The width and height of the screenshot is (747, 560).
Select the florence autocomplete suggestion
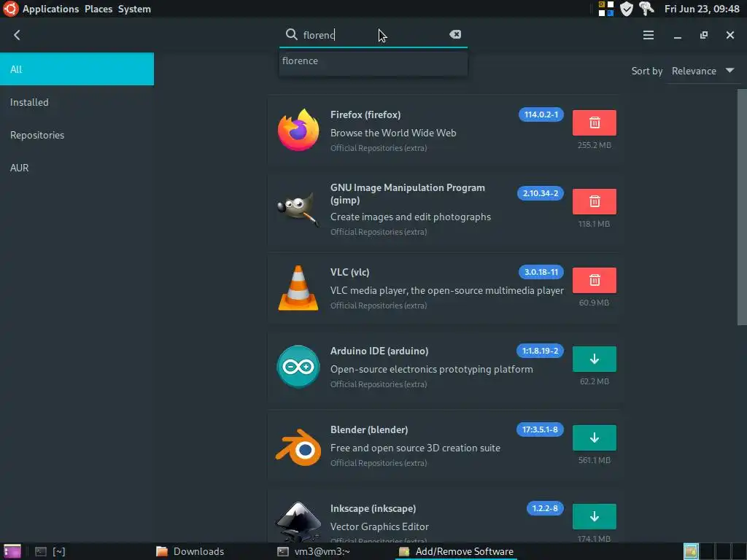[x=373, y=61]
